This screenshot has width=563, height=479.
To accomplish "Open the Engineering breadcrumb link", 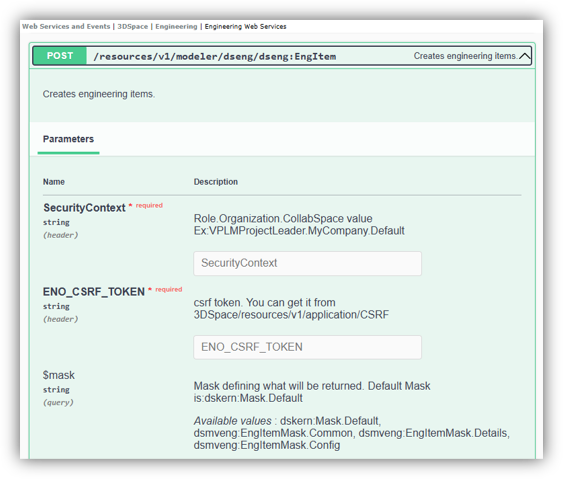I will [x=176, y=26].
